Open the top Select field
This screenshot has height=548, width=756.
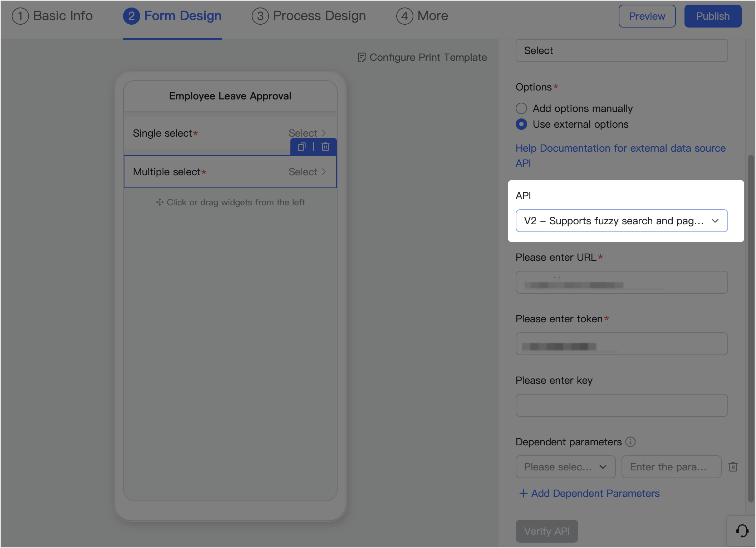pos(622,50)
